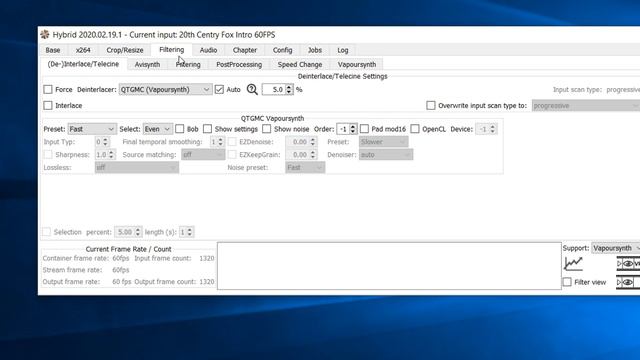
Task: Open the Vapoursynth sub-tab
Action: 357,64
